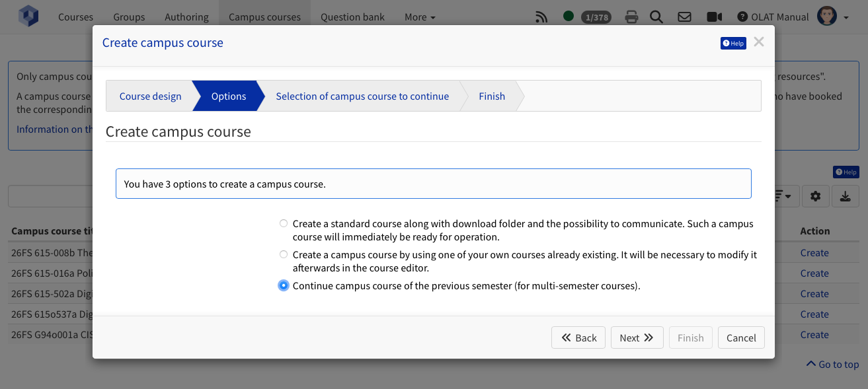This screenshot has height=389, width=868.
Task: Select the own existing course radio option
Action: click(x=284, y=255)
